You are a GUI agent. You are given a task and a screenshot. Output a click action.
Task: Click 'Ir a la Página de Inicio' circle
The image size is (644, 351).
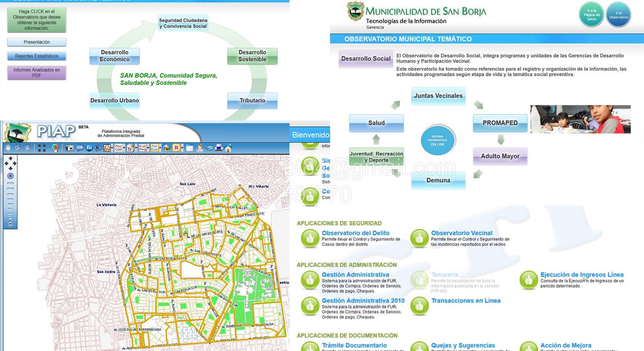point(592,15)
